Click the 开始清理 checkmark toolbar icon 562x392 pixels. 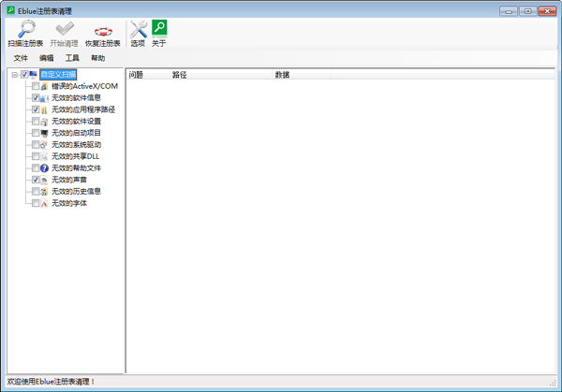pos(65,29)
